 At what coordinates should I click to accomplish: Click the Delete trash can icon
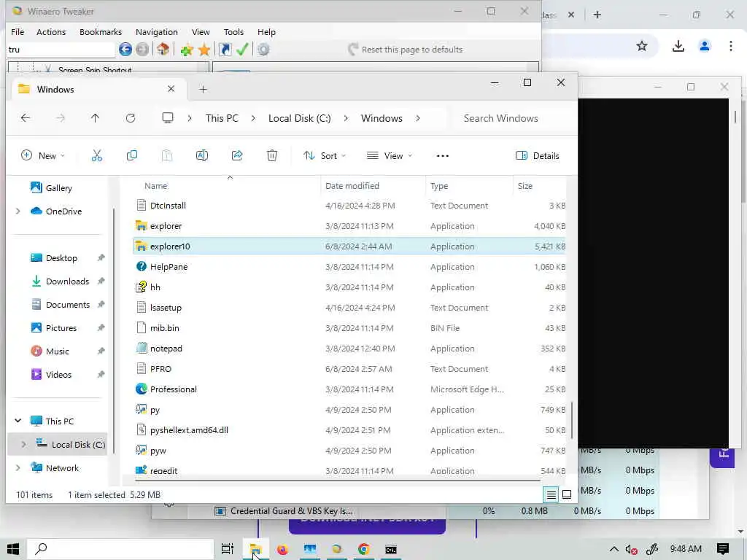click(x=272, y=156)
